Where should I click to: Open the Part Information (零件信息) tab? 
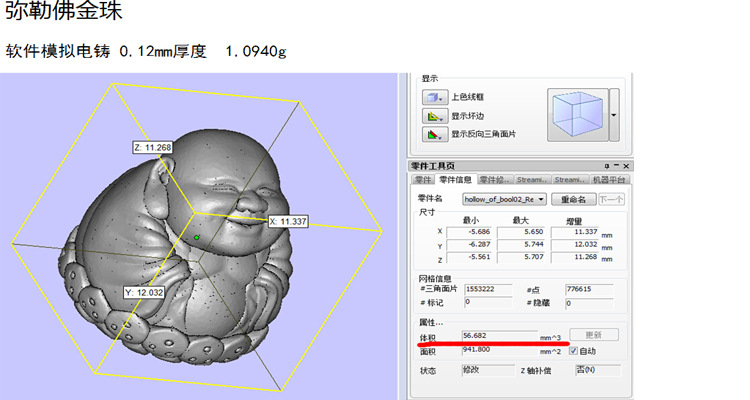456,180
